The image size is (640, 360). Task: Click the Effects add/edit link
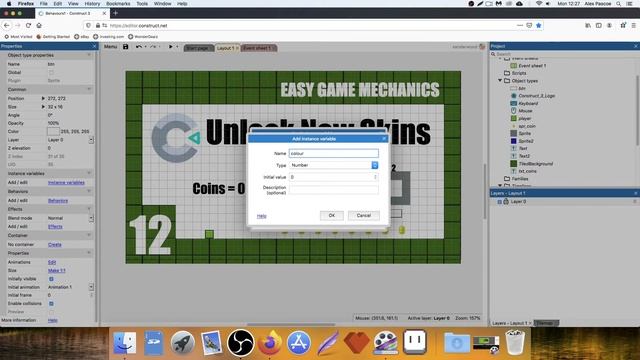click(x=55, y=227)
